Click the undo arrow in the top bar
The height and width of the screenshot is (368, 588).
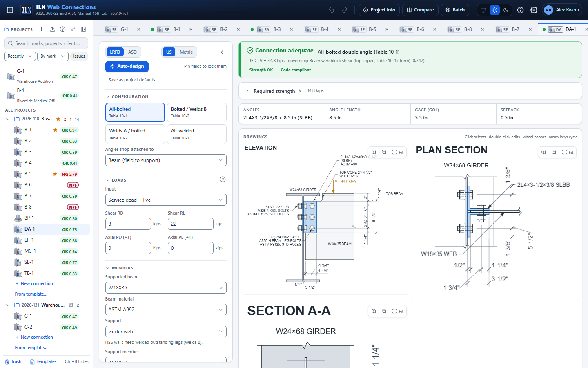332,10
